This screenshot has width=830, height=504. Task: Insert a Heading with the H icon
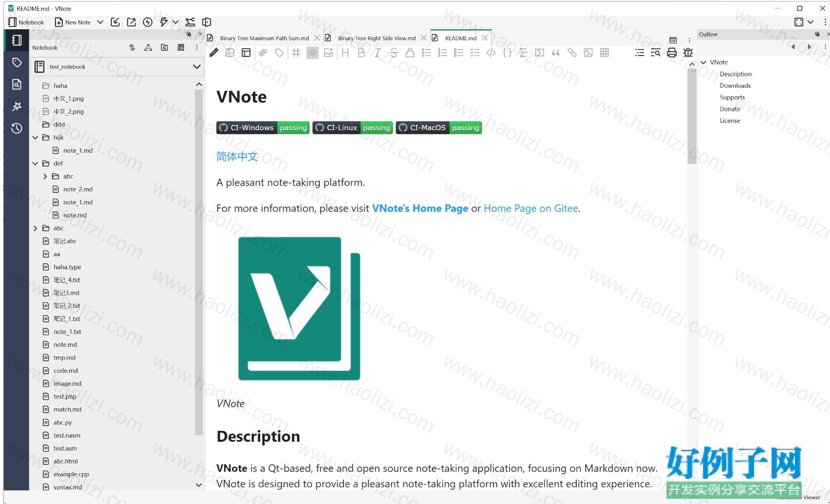click(x=345, y=53)
